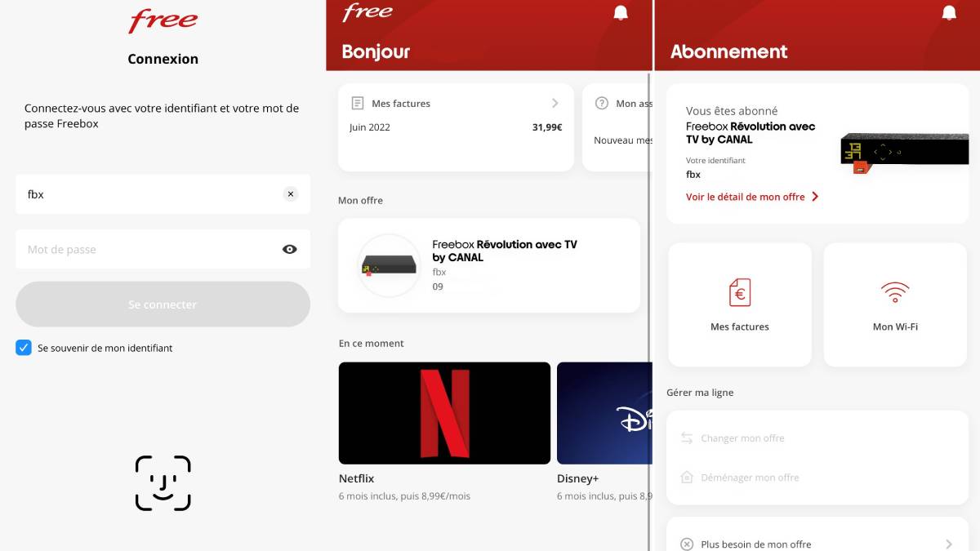Clear the fbx identifier field
Image resolution: width=980 pixels, height=551 pixels.
pos(291,194)
